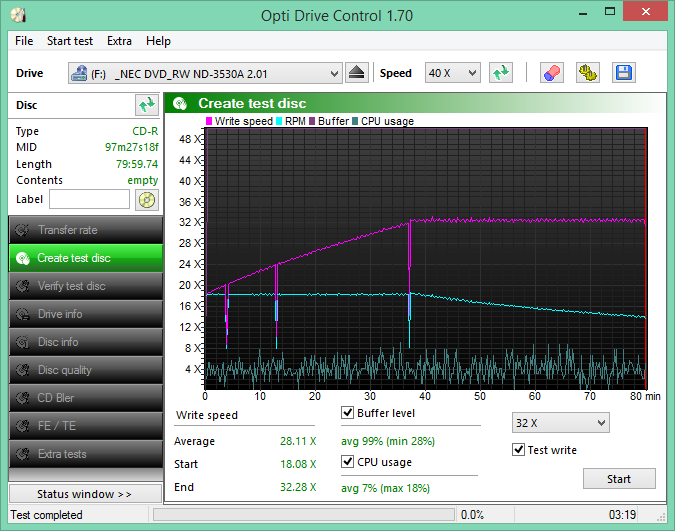Click the floppy disk save icon
The height and width of the screenshot is (531, 675).
[x=624, y=73]
